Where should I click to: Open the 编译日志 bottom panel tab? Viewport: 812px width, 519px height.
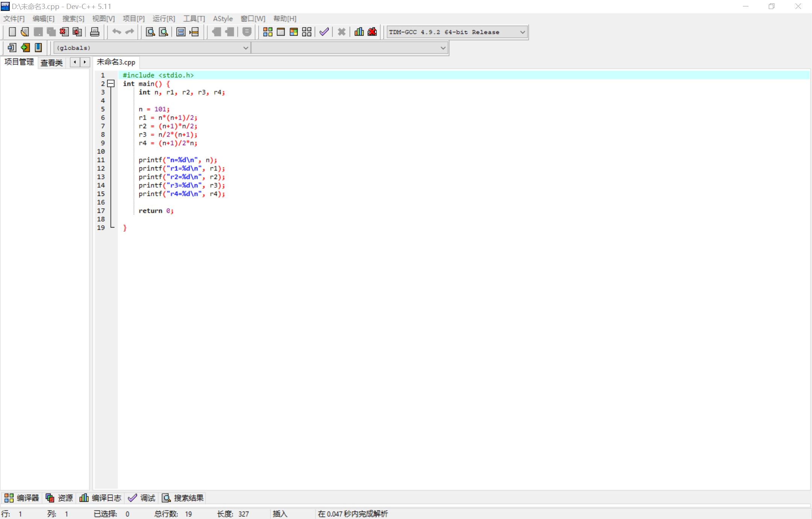click(x=101, y=498)
